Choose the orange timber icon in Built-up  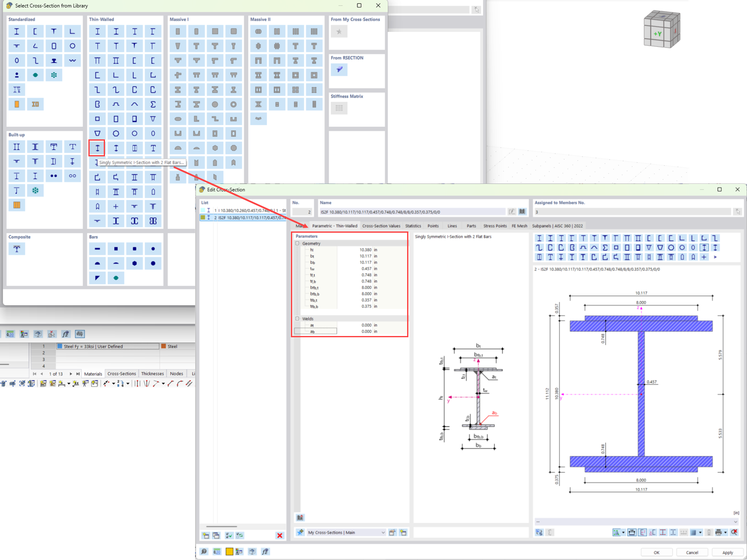click(x=17, y=205)
